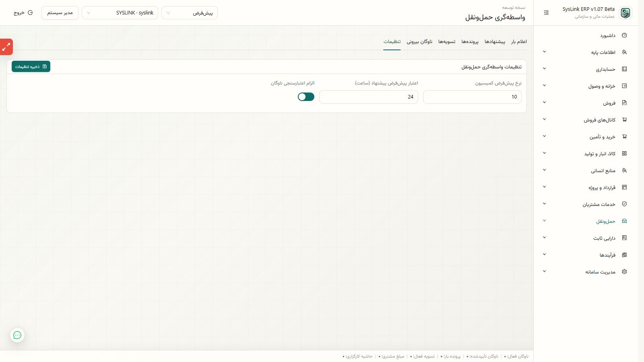Click the مدیر سیستم user button
The image size is (644, 362).
[x=60, y=13]
